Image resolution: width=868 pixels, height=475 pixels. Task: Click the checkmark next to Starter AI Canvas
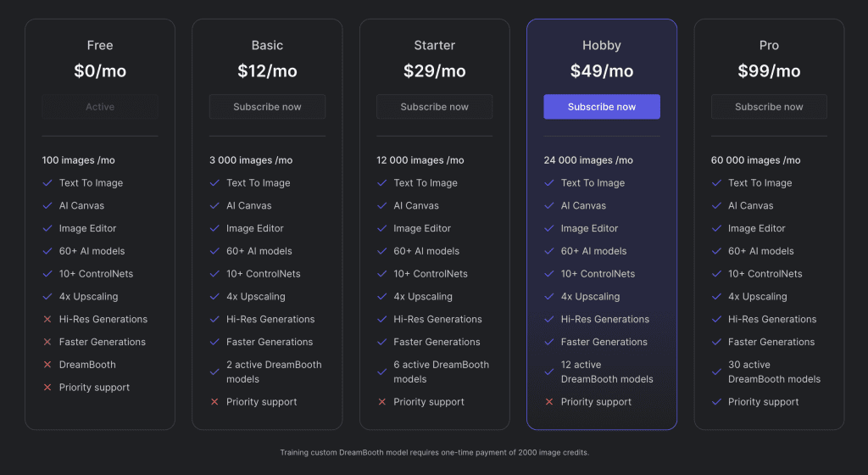[x=381, y=205]
